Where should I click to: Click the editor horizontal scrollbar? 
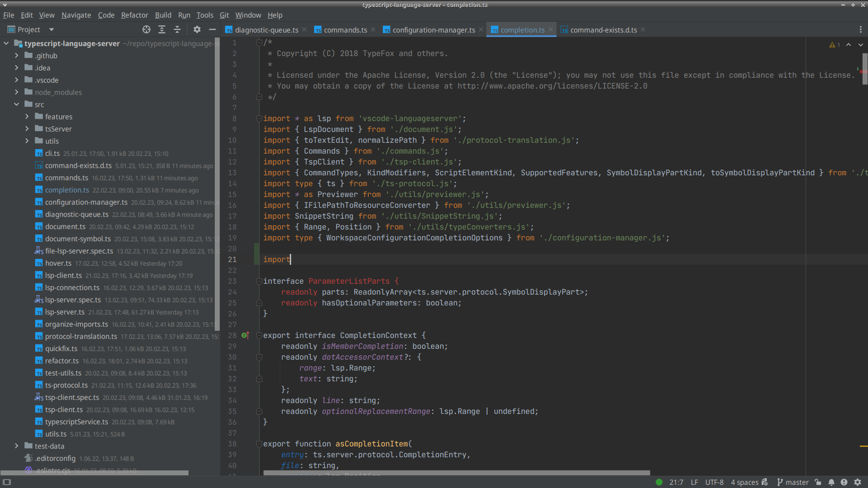click(457, 473)
